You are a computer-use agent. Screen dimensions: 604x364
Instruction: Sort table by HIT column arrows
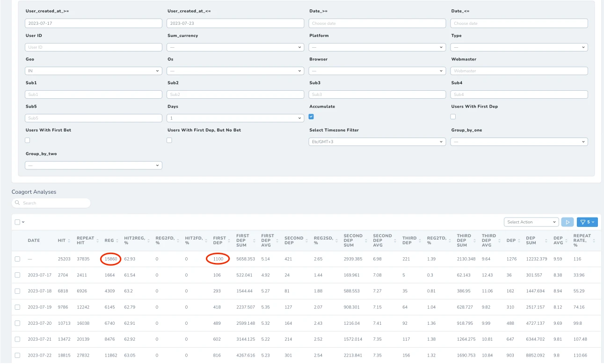(x=69, y=240)
